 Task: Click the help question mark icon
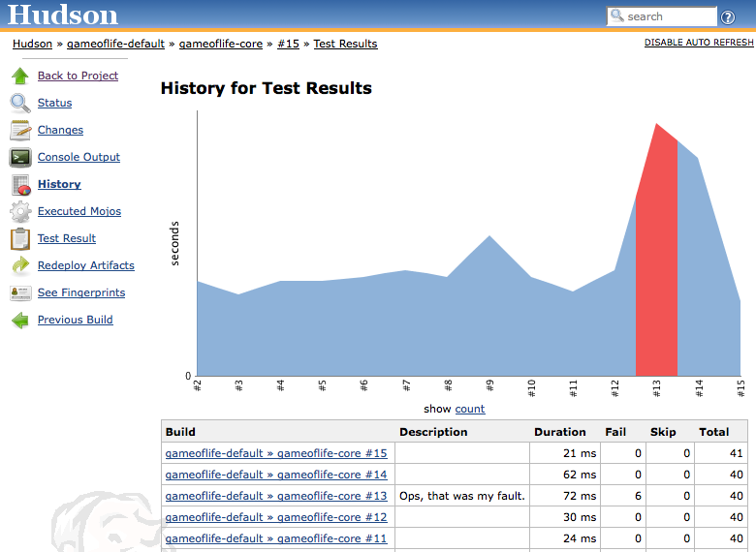point(728,17)
